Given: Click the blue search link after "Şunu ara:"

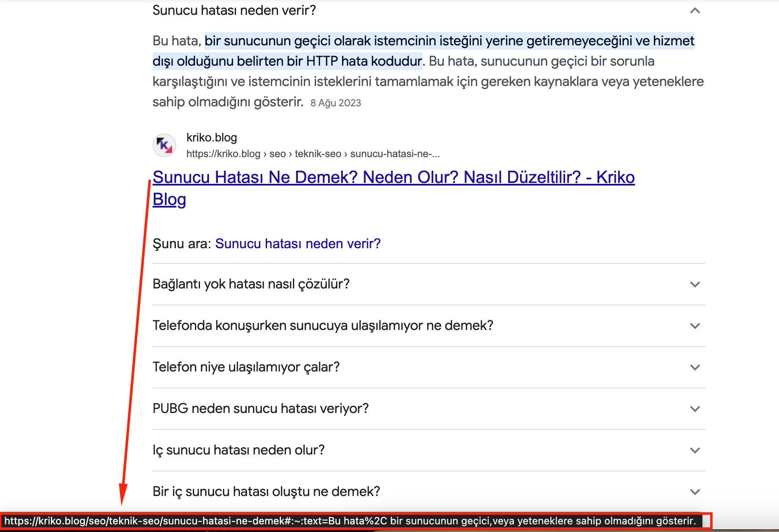Looking at the screenshot, I should (298, 244).
